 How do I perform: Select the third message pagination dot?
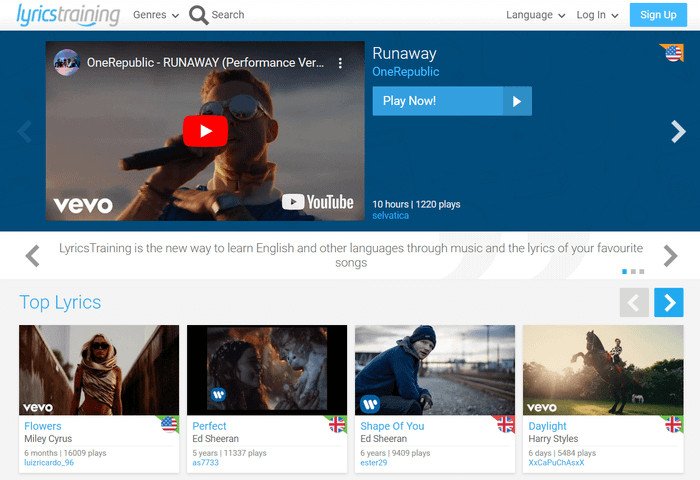pos(642,271)
